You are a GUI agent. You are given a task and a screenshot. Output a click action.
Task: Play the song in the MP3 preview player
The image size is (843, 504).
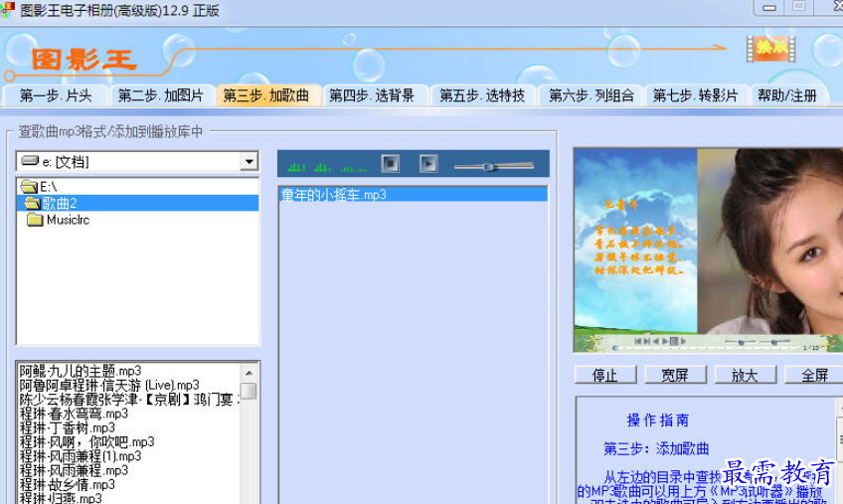coord(428,163)
